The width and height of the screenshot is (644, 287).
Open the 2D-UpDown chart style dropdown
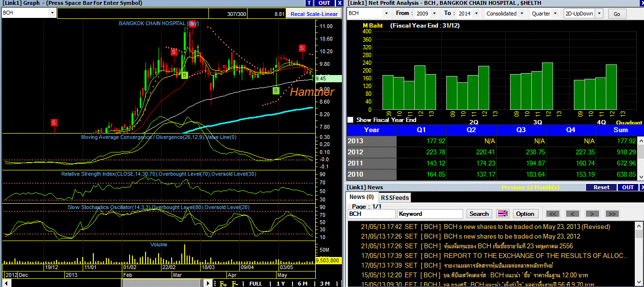click(x=600, y=14)
